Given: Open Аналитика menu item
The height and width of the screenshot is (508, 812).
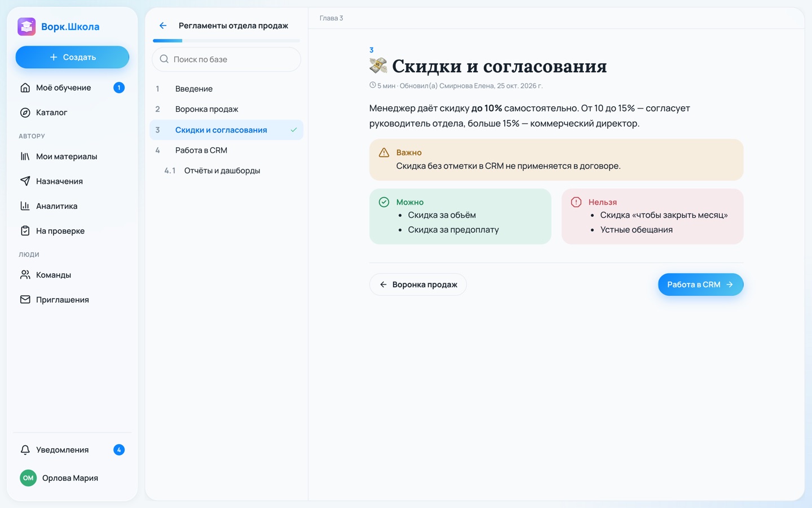Looking at the screenshot, I should tap(72, 206).
